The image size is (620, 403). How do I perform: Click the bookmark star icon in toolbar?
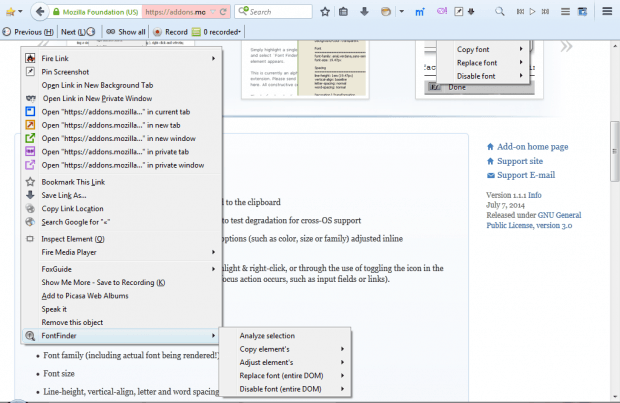(x=325, y=12)
